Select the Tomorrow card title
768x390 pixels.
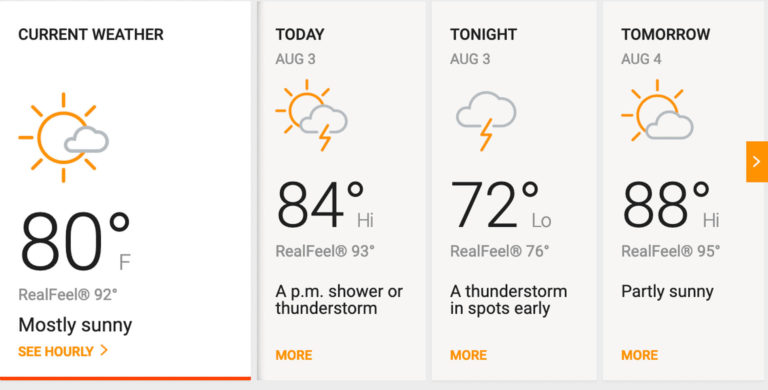pyautogui.click(x=666, y=35)
